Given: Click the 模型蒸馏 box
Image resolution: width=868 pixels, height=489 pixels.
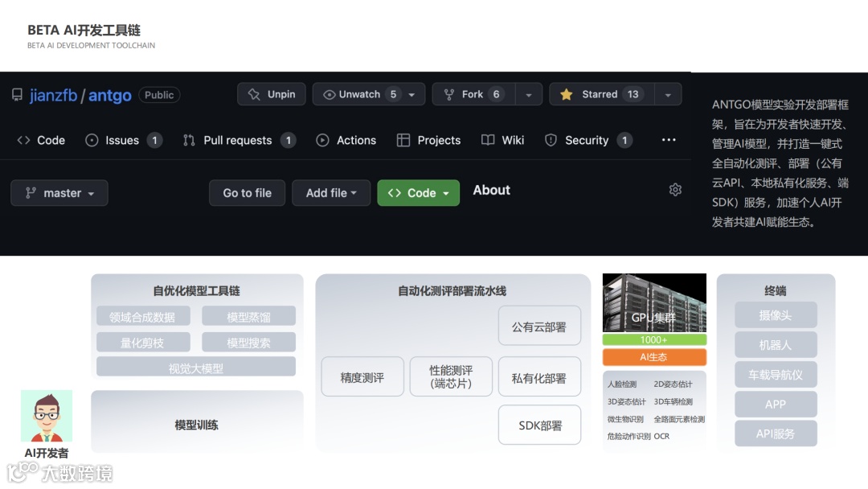Looking at the screenshot, I should [248, 316].
